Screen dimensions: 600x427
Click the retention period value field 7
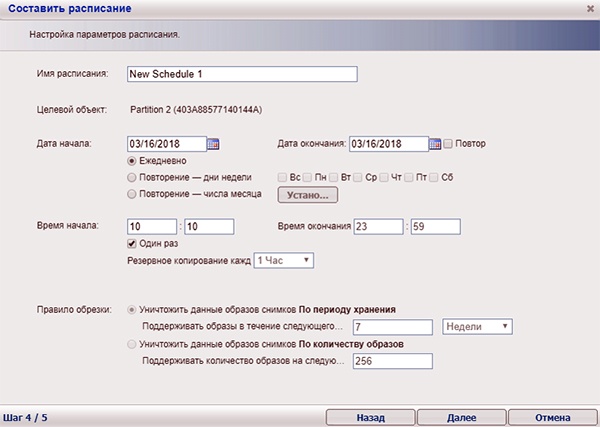[x=393, y=327]
